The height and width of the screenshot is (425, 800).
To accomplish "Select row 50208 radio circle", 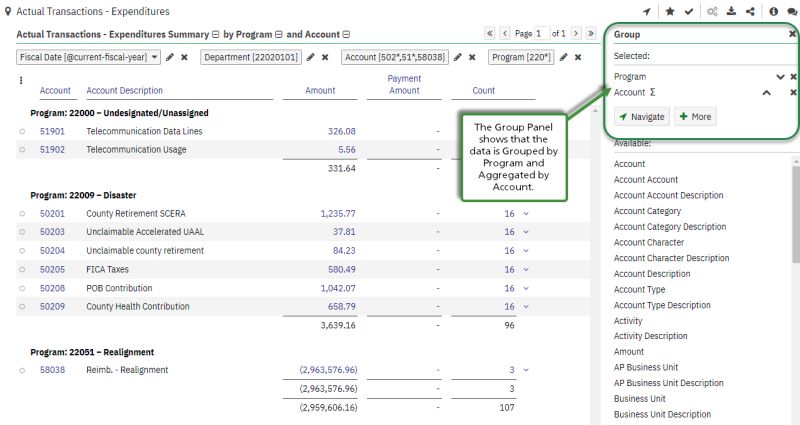I will [22, 288].
